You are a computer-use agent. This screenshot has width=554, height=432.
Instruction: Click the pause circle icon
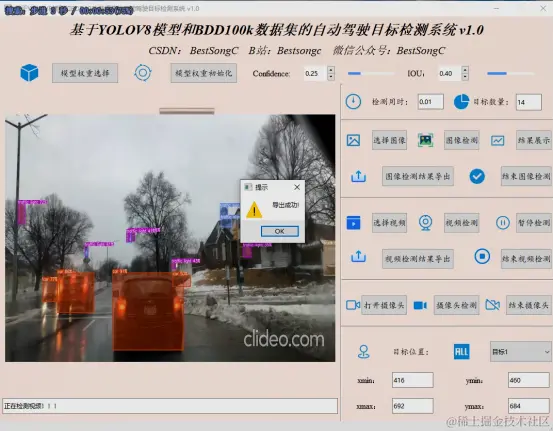click(x=502, y=223)
